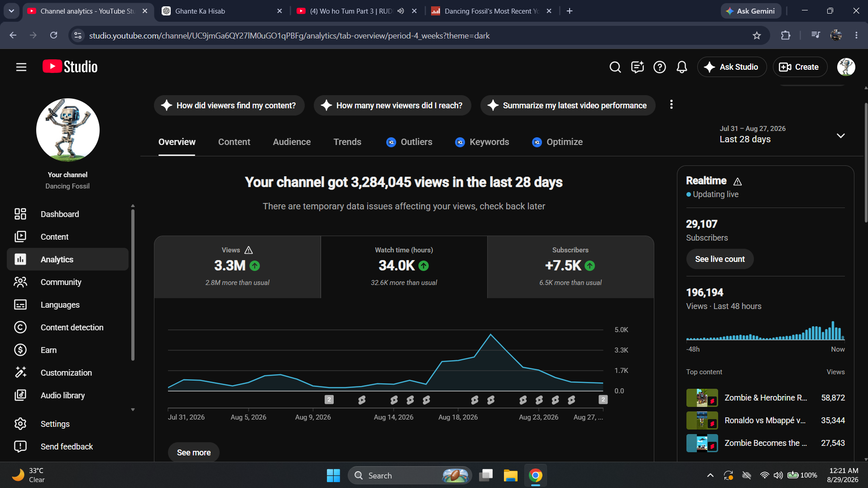Click the See live count button
The height and width of the screenshot is (488, 868).
tap(719, 259)
